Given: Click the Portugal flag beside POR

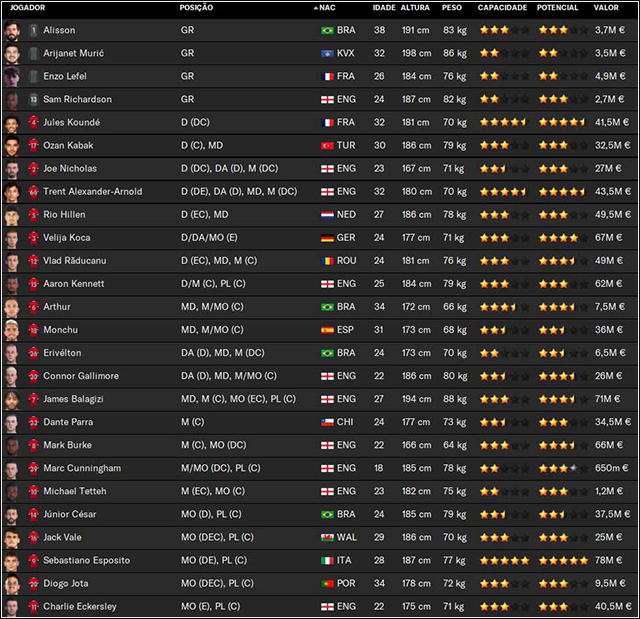Looking at the screenshot, I should tap(327, 584).
